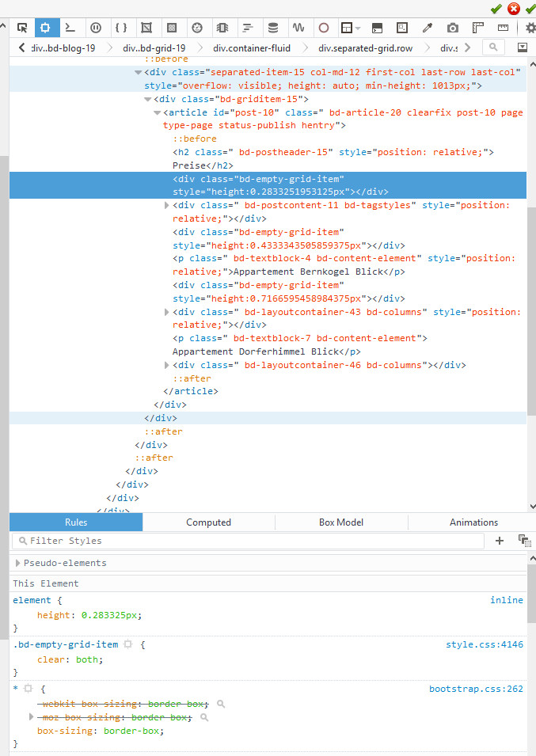Switch to the Box Model tab
The width and height of the screenshot is (536, 756).
pos(341,522)
